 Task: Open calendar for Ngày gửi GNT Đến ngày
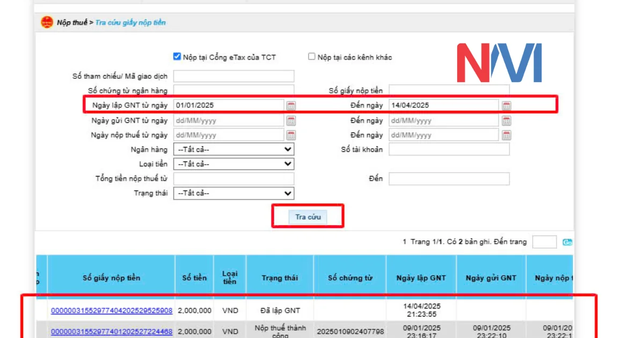pos(505,120)
